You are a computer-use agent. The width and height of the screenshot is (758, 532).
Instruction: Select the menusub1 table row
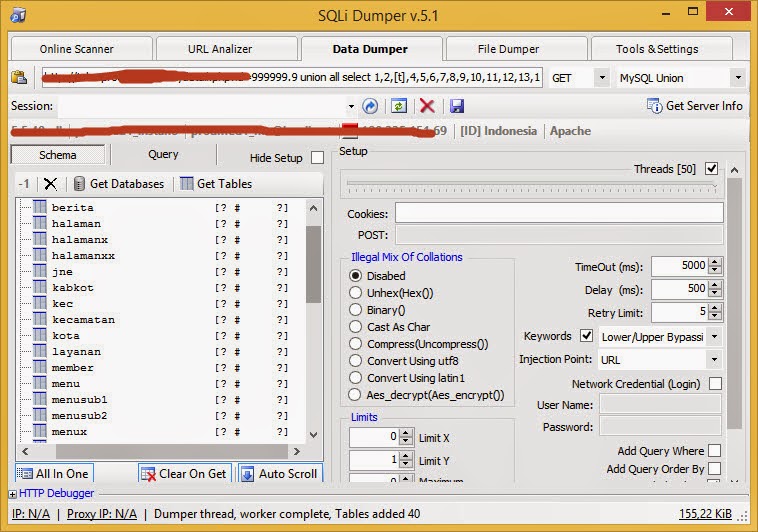point(161,399)
